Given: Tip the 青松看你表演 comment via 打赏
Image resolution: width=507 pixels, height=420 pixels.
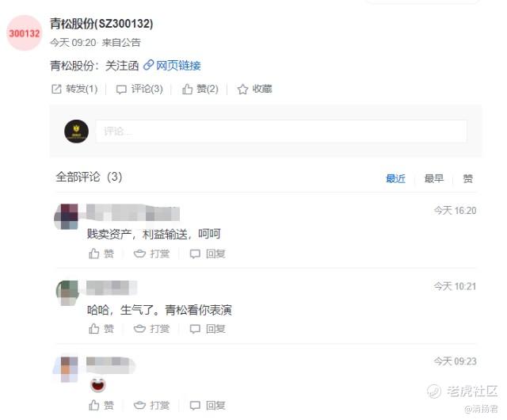Looking at the screenshot, I should (151, 329).
